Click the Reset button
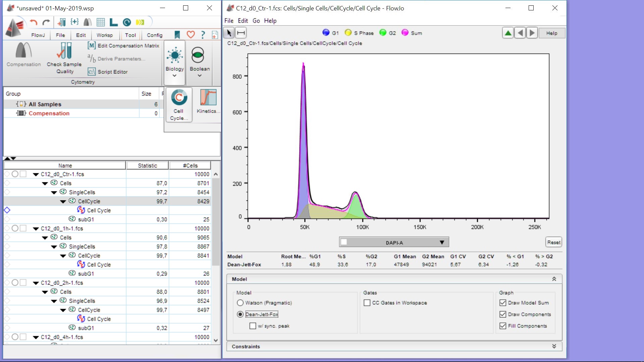This screenshot has width=644, height=362. pyautogui.click(x=553, y=242)
